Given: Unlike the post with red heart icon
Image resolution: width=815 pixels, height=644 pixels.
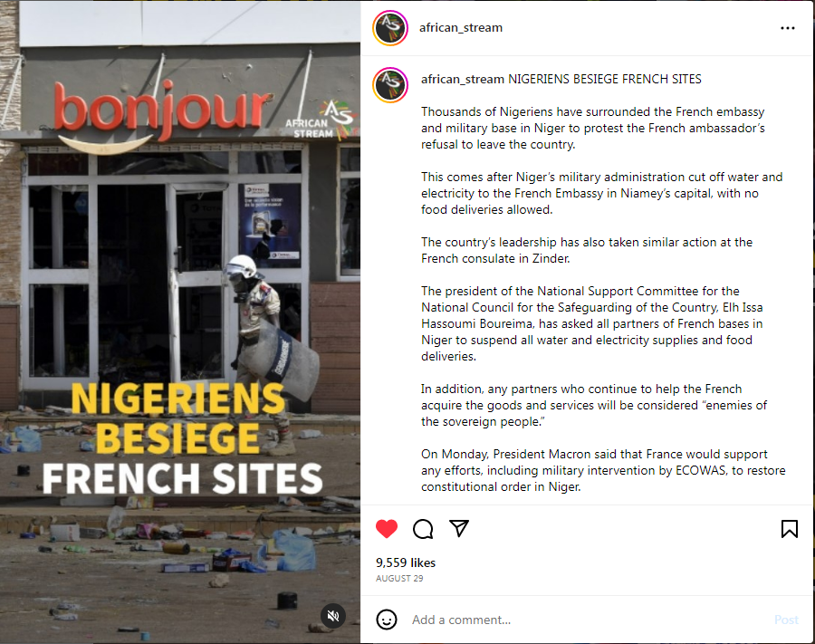Looking at the screenshot, I should [386, 529].
